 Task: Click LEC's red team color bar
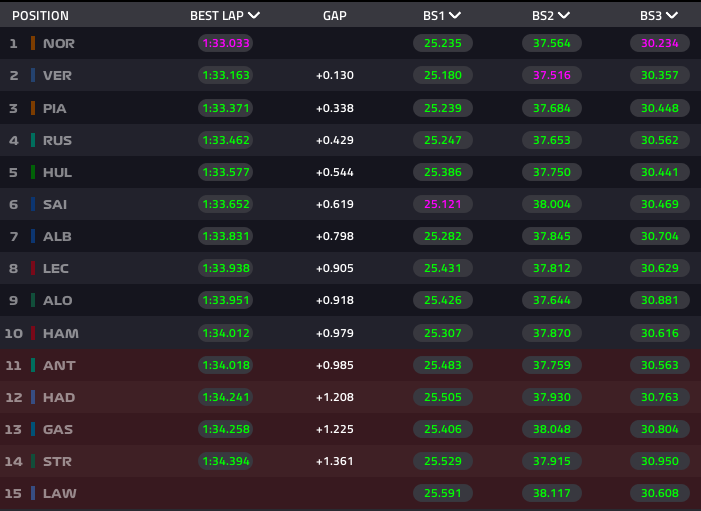click(33, 269)
